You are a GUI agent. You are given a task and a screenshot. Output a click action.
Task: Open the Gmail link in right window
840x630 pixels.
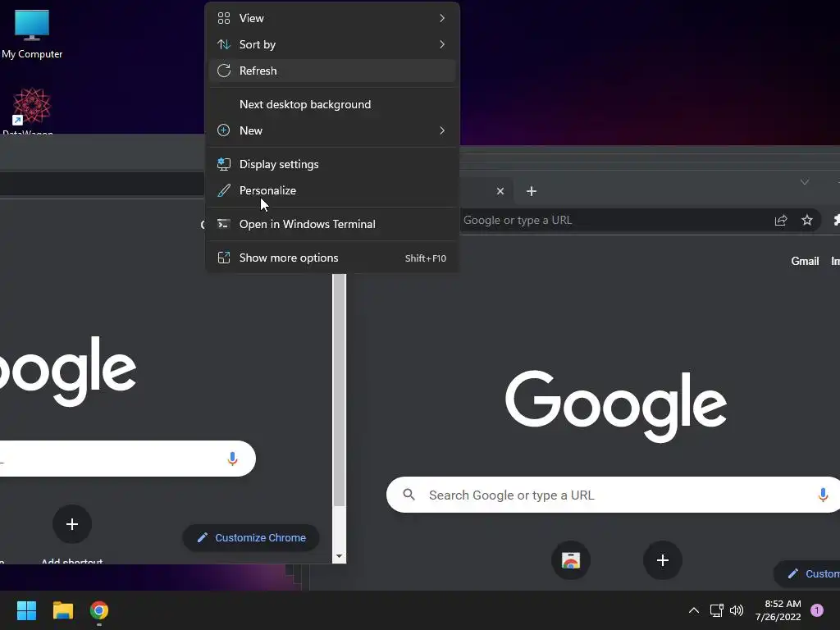click(x=805, y=261)
